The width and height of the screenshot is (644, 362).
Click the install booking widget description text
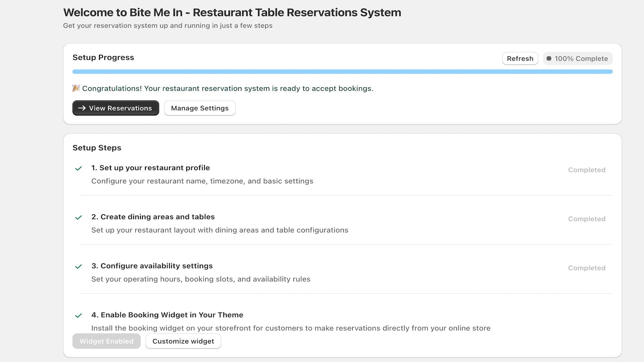(291, 328)
